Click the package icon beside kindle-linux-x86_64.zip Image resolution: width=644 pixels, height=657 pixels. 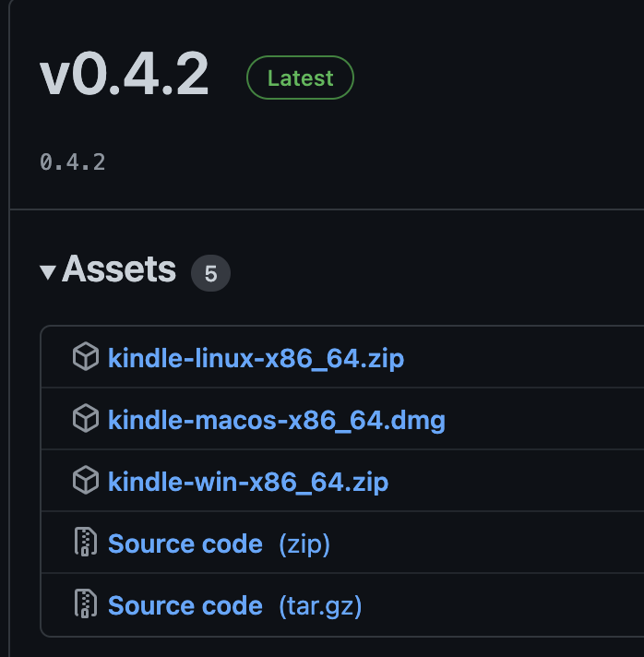(x=85, y=357)
